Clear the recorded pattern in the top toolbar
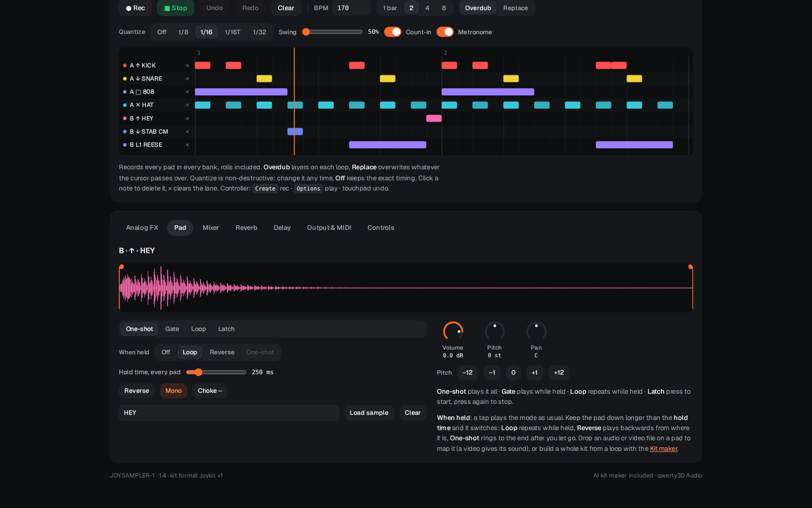Screen dimensions: 812x508 pyautogui.click(x=286, y=8)
